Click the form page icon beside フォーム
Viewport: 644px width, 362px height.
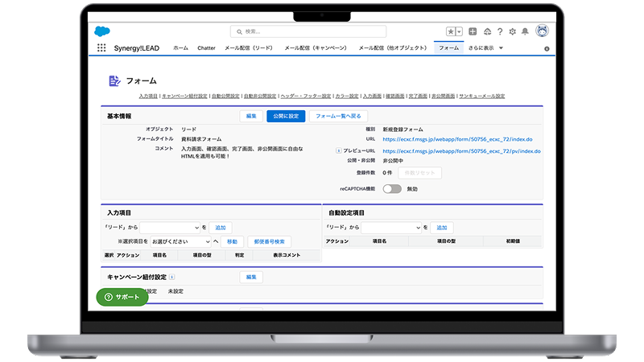[114, 81]
